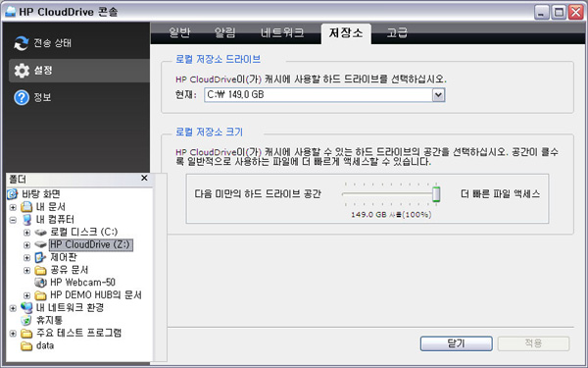
Task: Switch to the 네트워크 tab
Action: (x=282, y=33)
